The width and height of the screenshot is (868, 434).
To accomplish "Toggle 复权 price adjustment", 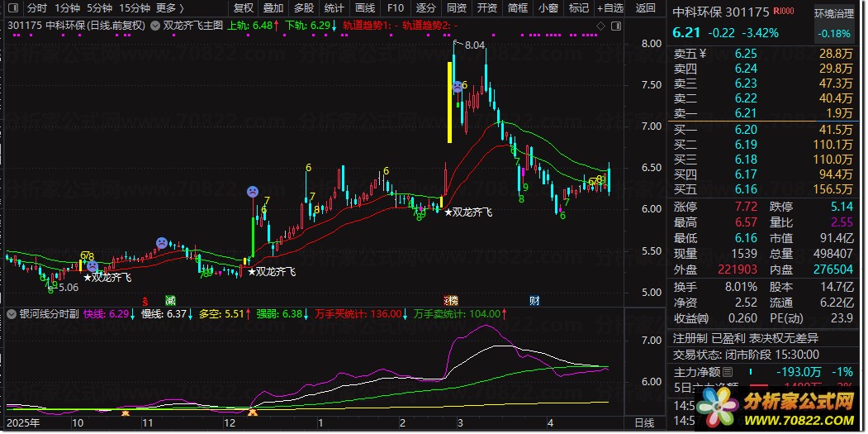I will click(244, 8).
